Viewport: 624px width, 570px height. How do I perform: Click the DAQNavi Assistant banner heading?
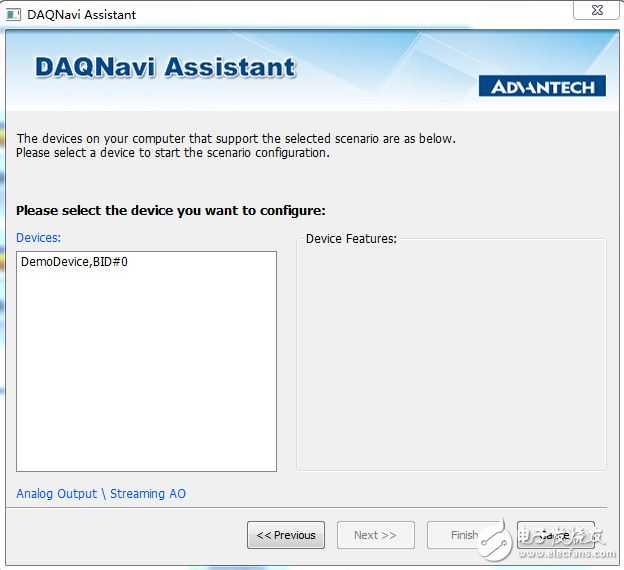coord(165,67)
